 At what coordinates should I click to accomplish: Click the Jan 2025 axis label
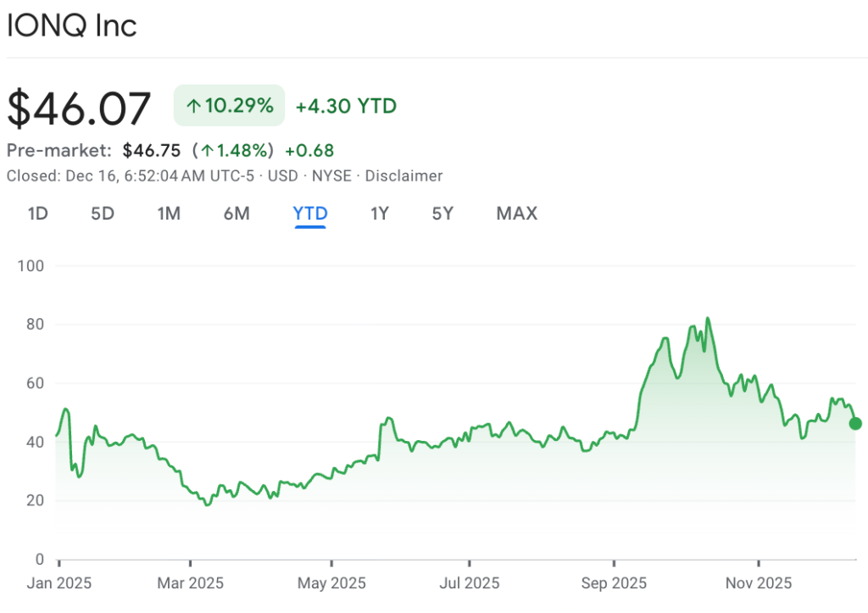(x=59, y=583)
